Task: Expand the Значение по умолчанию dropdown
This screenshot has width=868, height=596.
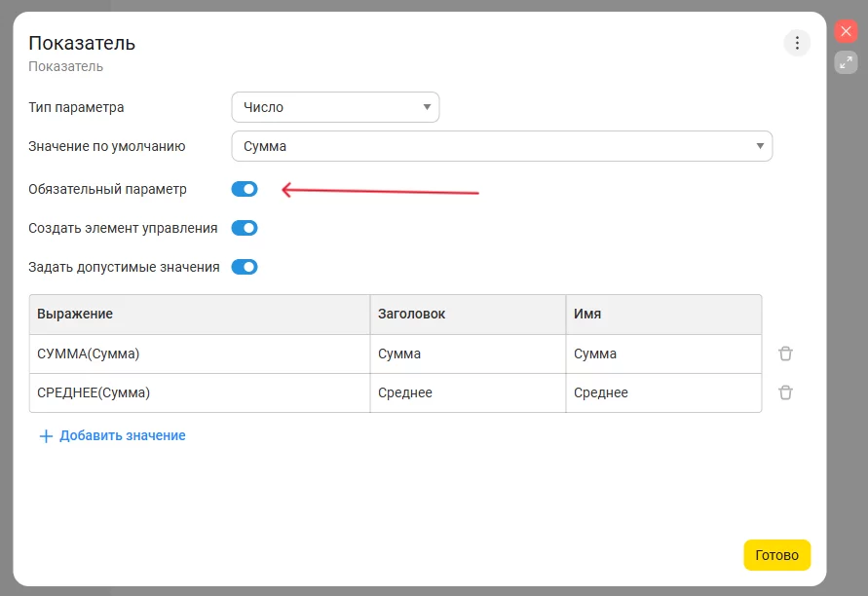Action: [502, 146]
